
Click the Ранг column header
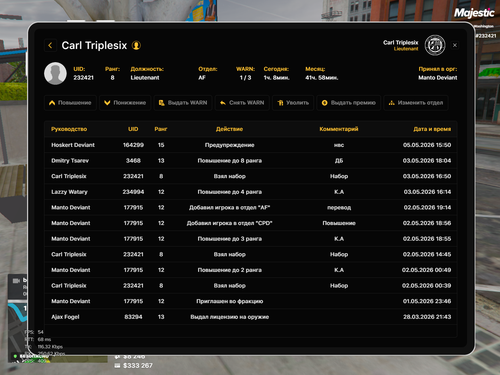pos(161,129)
